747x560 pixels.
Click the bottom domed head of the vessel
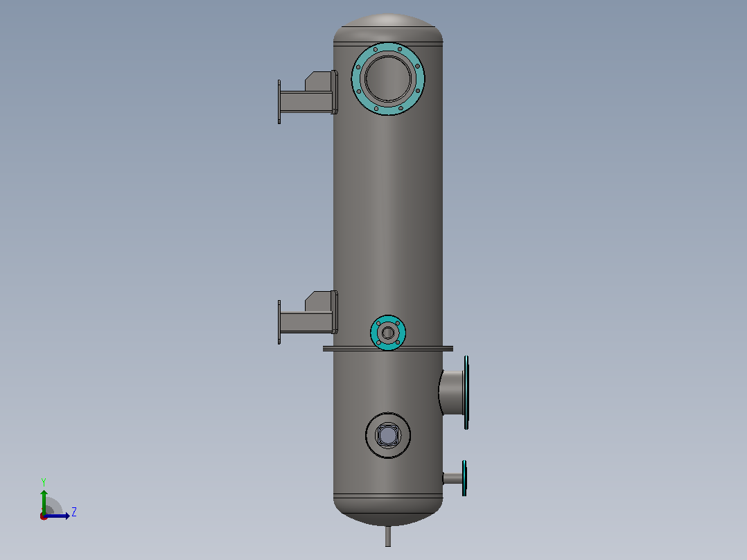pyautogui.click(x=388, y=510)
